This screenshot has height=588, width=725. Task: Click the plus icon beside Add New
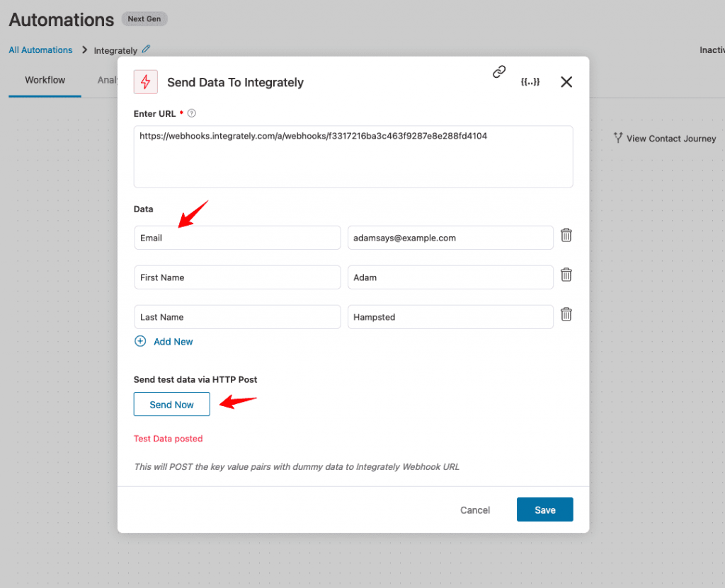140,341
